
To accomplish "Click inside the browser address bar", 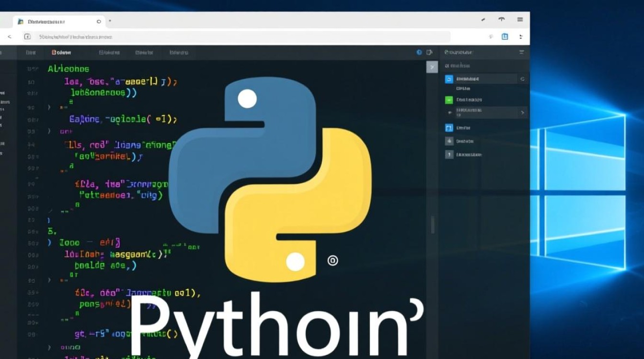I will coord(192,37).
